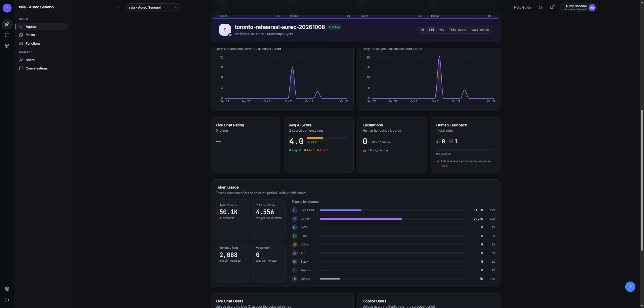Open Conversations in the sidebar
The height and width of the screenshot is (308, 644).
pyautogui.click(x=42, y=68)
